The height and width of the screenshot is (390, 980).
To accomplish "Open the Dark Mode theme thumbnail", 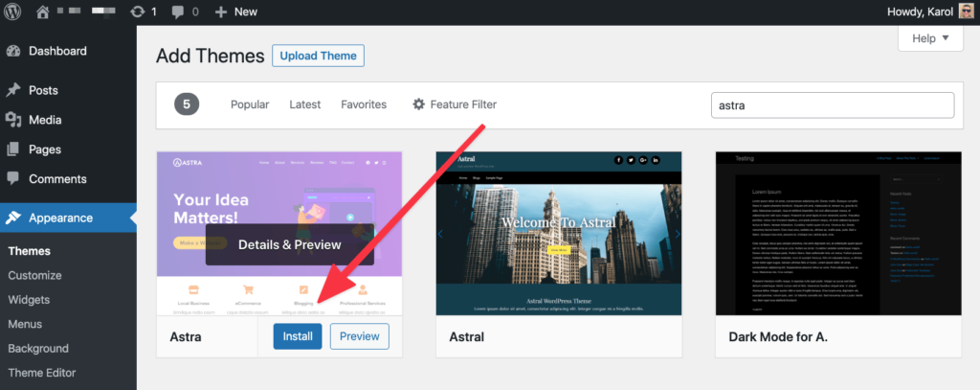I will [x=838, y=234].
